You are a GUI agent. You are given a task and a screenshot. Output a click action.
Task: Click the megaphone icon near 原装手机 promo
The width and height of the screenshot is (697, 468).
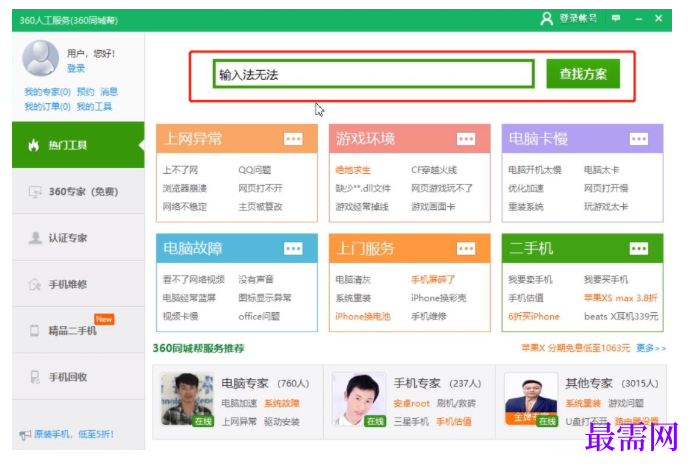pyautogui.click(x=25, y=435)
